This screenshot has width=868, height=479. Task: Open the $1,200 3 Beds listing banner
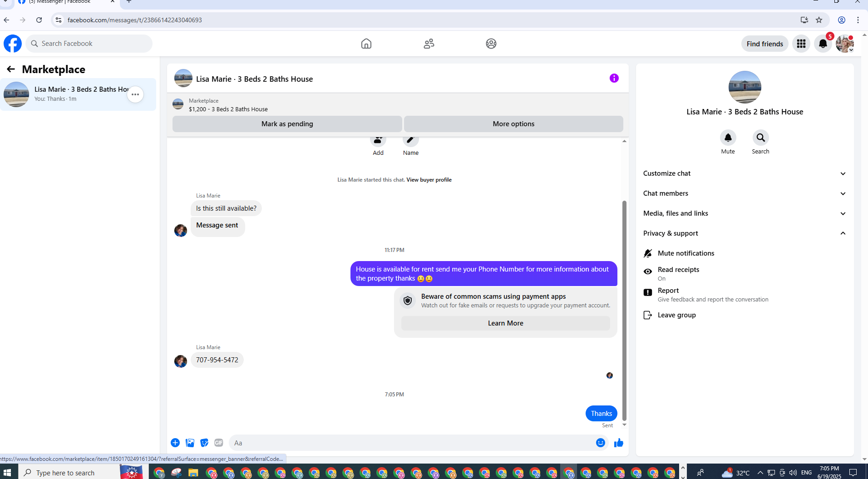click(x=228, y=105)
